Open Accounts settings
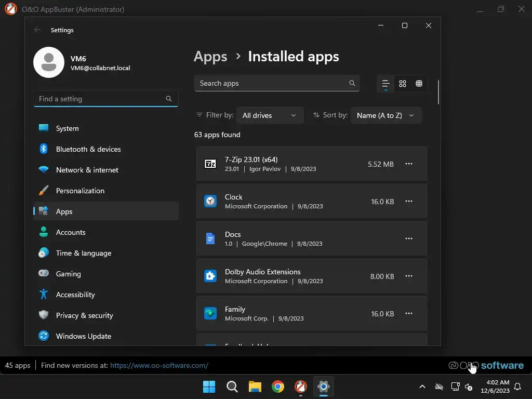 click(106, 232)
